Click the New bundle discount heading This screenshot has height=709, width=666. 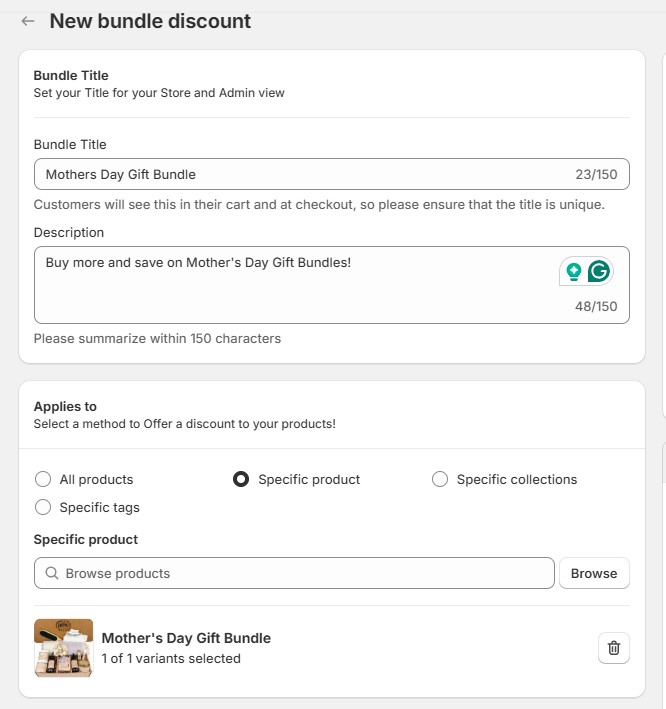tap(150, 21)
